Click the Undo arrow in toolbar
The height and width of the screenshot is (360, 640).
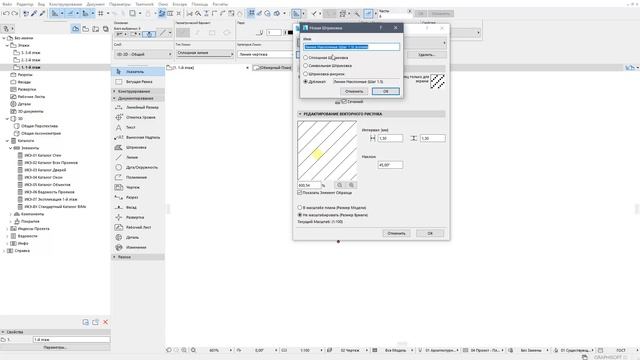(x=6, y=13)
